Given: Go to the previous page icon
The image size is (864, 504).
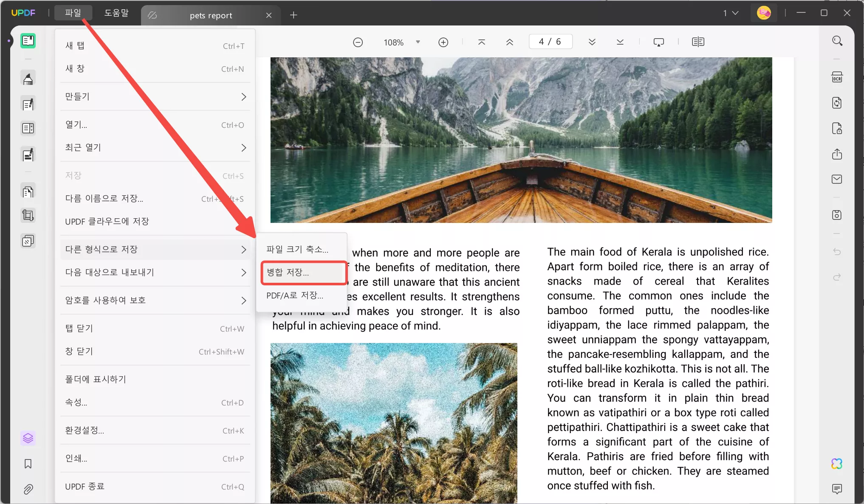Looking at the screenshot, I should point(510,42).
